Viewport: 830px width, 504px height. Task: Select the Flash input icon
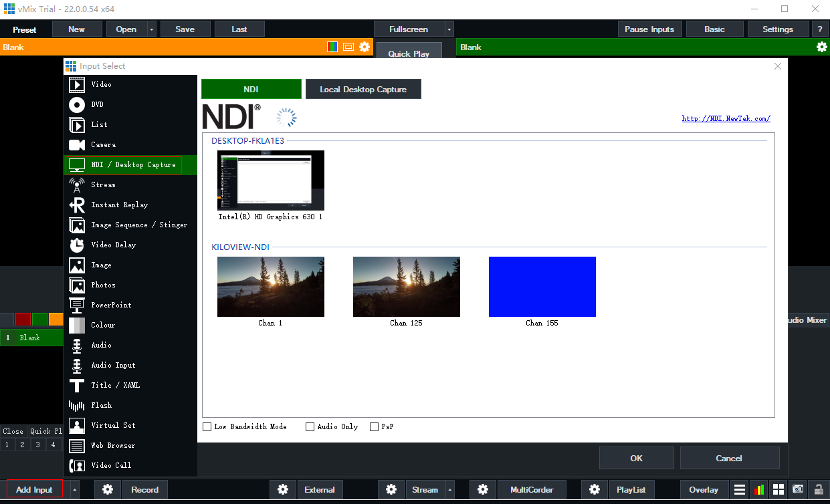pyautogui.click(x=77, y=406)
